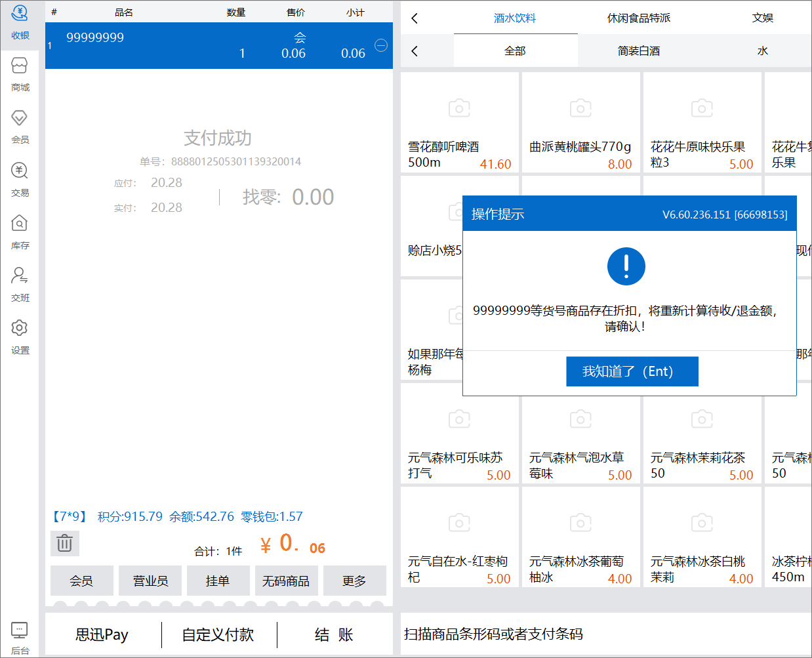812x658 pixels.
Task: Go back using the top category left arrow
Action: click(415, 18)
